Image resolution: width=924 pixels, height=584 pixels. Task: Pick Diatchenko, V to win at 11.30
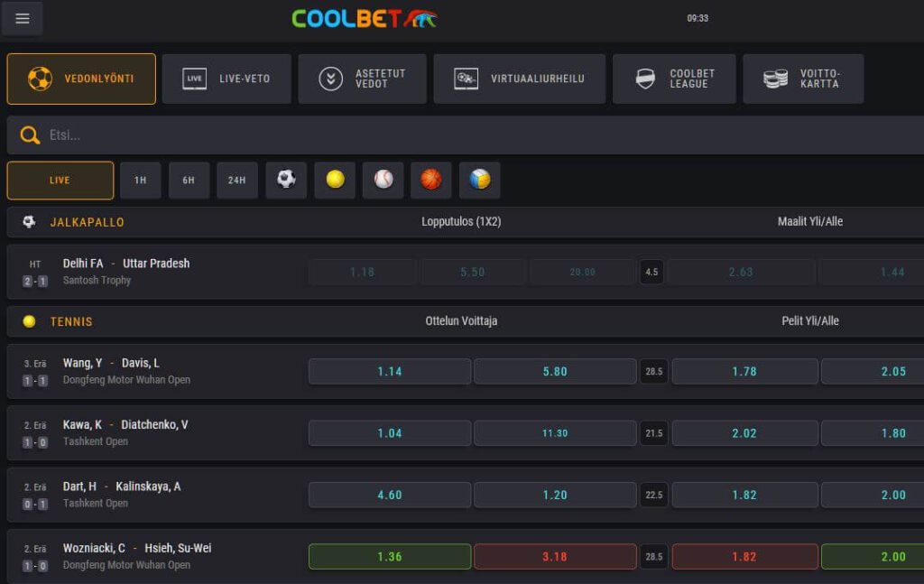pos(555,433)
